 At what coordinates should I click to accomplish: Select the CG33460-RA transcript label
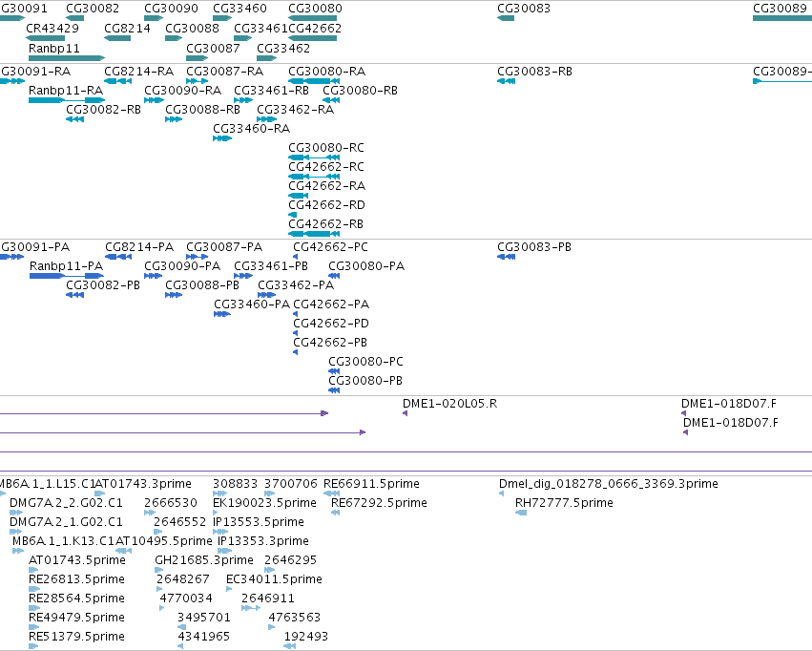(251, 129)
